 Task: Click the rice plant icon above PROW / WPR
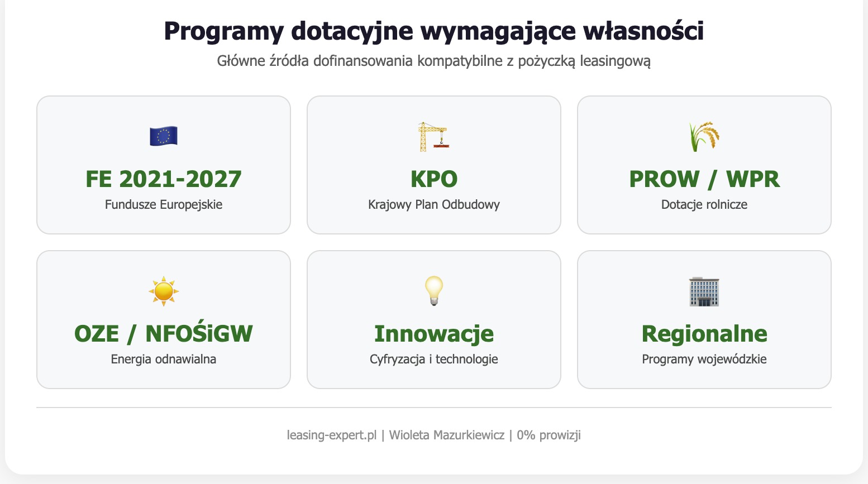click(x=704, y=137)
